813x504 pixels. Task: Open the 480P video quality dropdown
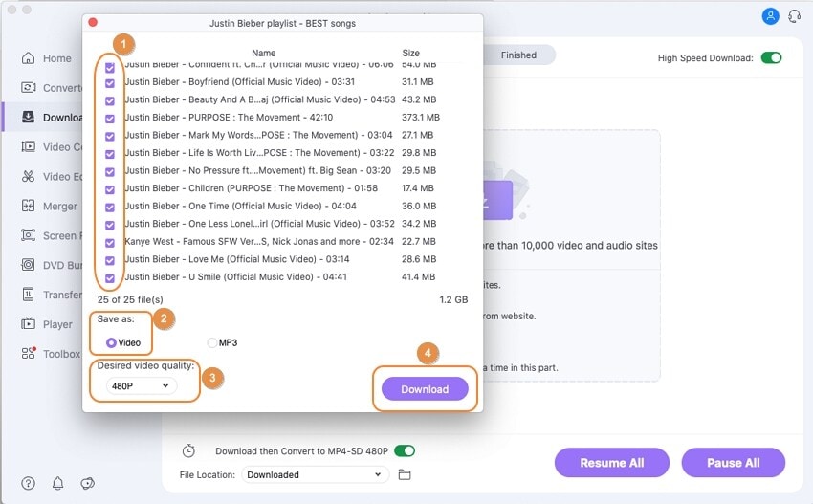click(141, 385)
